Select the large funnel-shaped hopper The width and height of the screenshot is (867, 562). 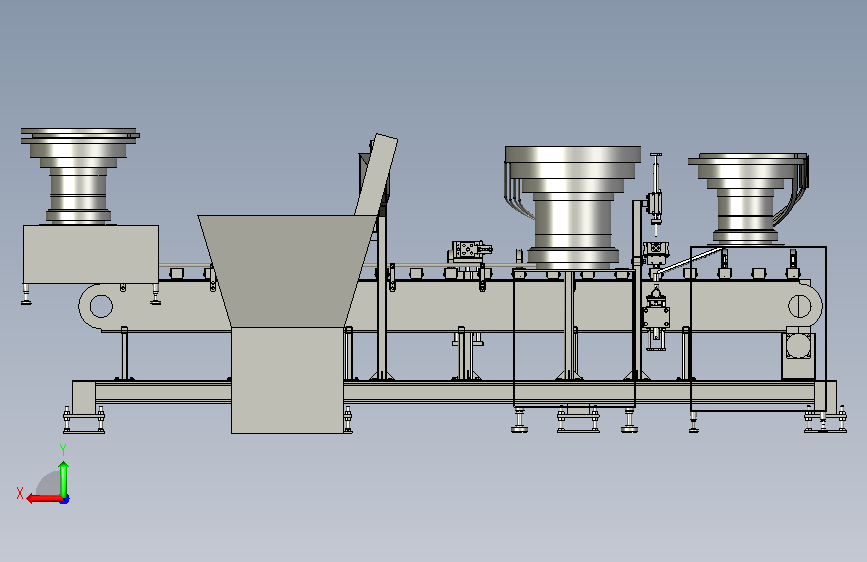coord(288,271)
